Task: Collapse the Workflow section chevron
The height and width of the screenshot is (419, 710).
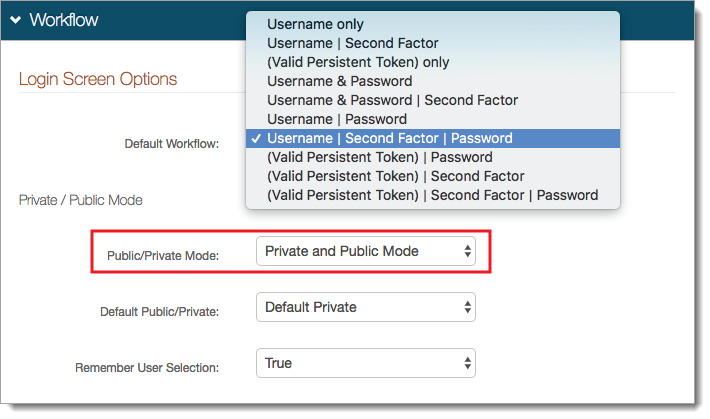Action: click(x=16, y=20)
